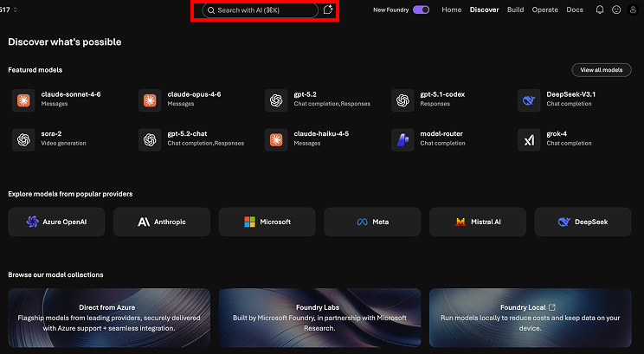Focus the Search with AI field
Screen dimensions: 644x354
click(x=261, y=10)
